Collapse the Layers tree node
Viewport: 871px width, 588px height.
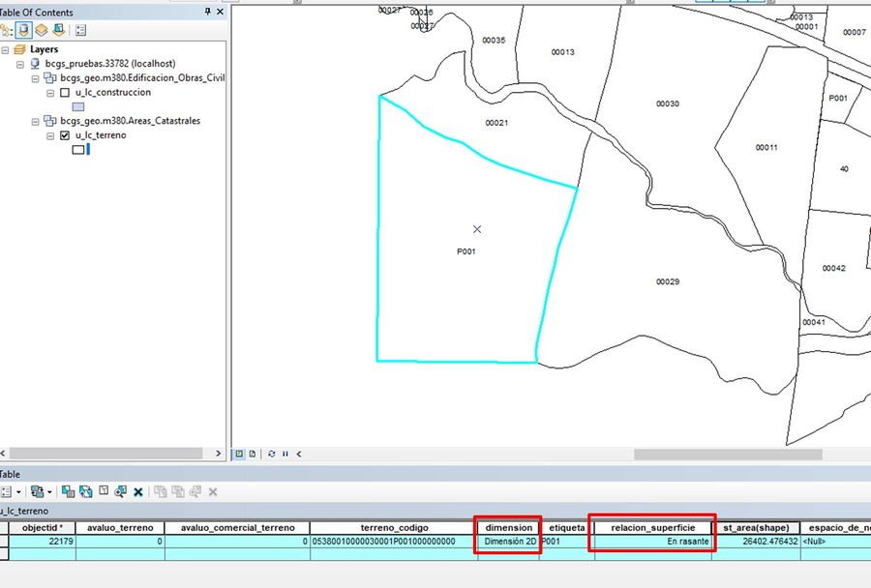tap(5, 50)
